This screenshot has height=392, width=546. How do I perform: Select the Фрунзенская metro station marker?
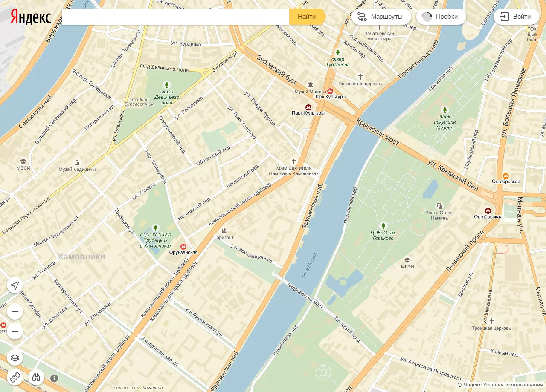(183, 247)
